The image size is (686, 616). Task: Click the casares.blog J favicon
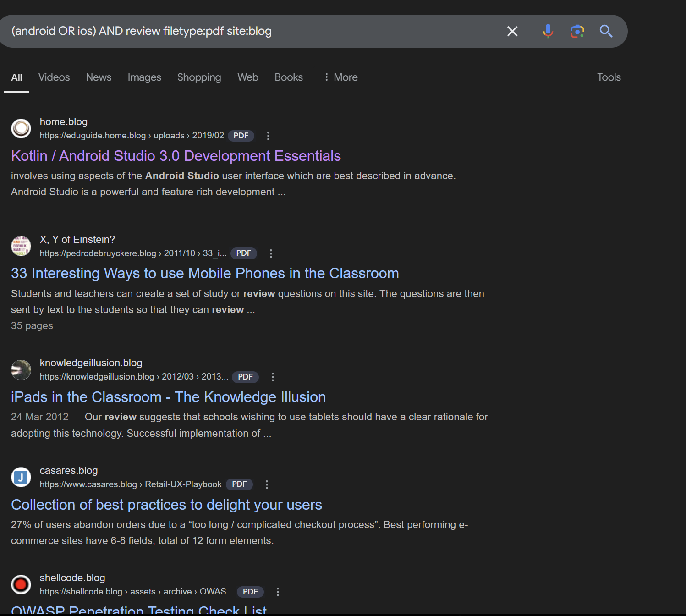click(x=21, y=477)
